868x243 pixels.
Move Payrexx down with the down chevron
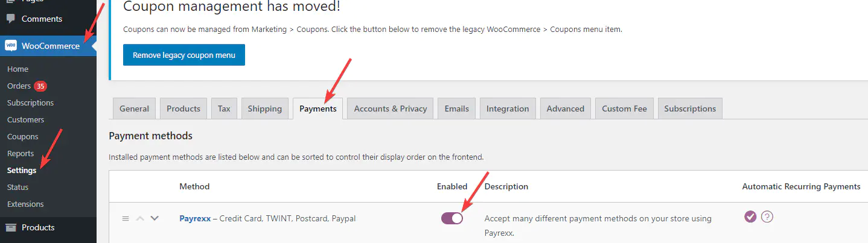pyautogui.click(x=155, y=218)
